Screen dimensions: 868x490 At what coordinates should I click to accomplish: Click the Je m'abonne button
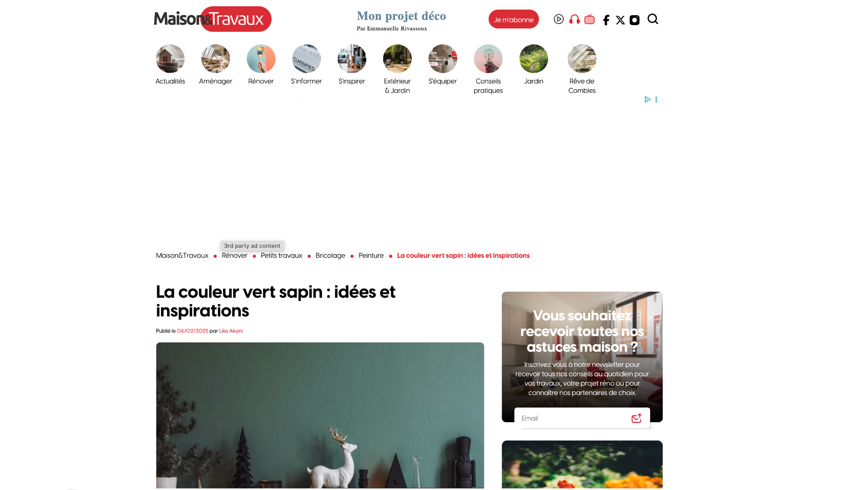tap(513, 19)
